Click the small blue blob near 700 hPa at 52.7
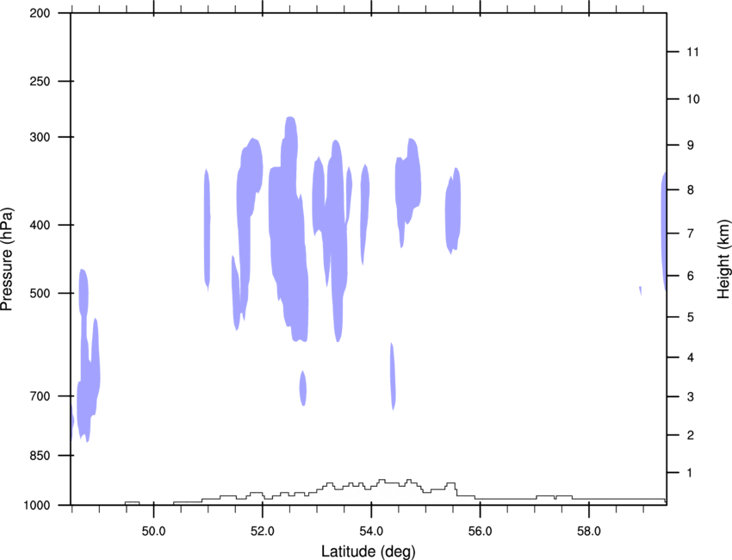The width and height of the screenshot is (732, 560). click(303, 389)
